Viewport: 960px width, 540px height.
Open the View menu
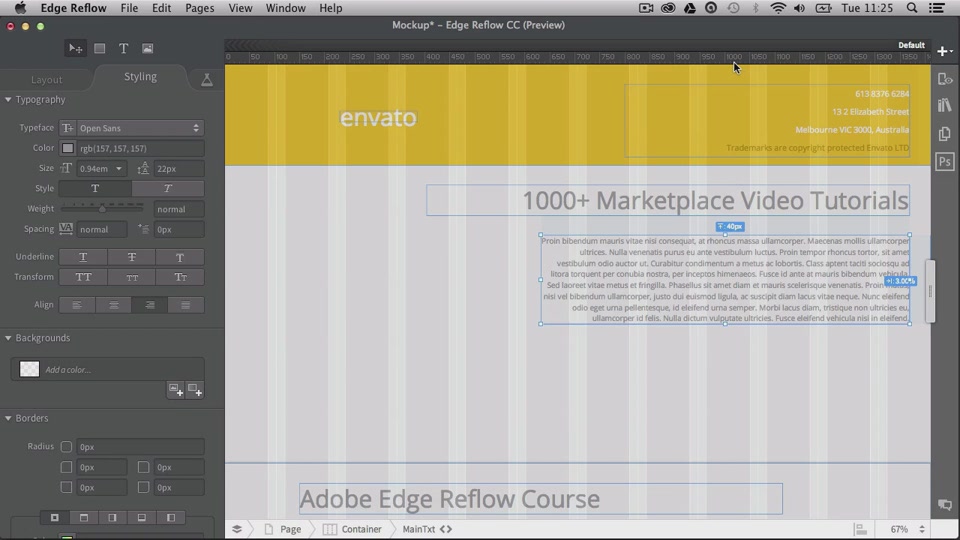point(240,8)
